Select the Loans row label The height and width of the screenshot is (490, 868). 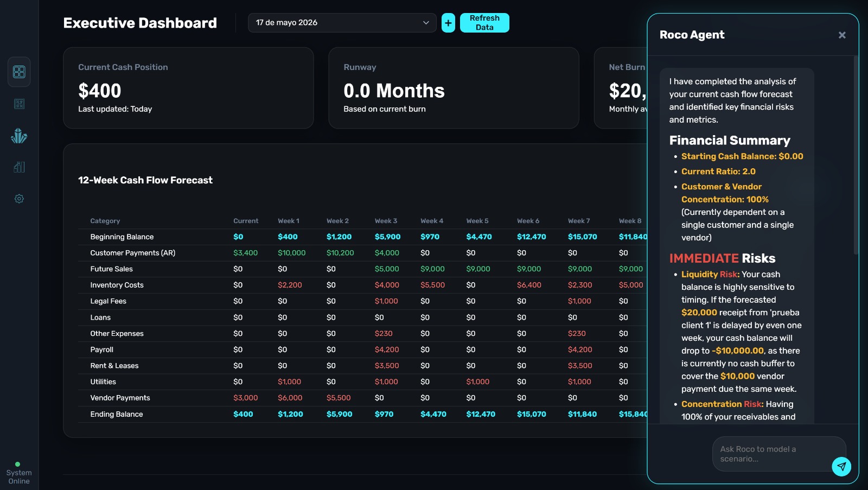coord(100,317)
